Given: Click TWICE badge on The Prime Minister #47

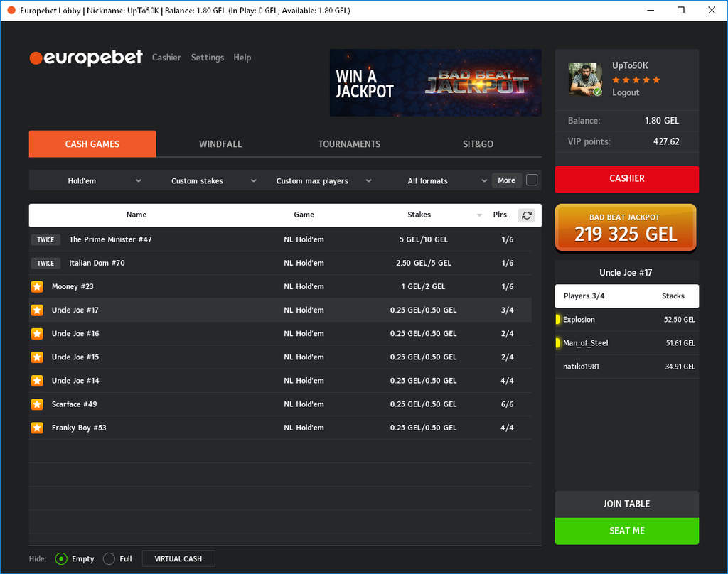Looking at the screenshot, I should click(45, 239).
